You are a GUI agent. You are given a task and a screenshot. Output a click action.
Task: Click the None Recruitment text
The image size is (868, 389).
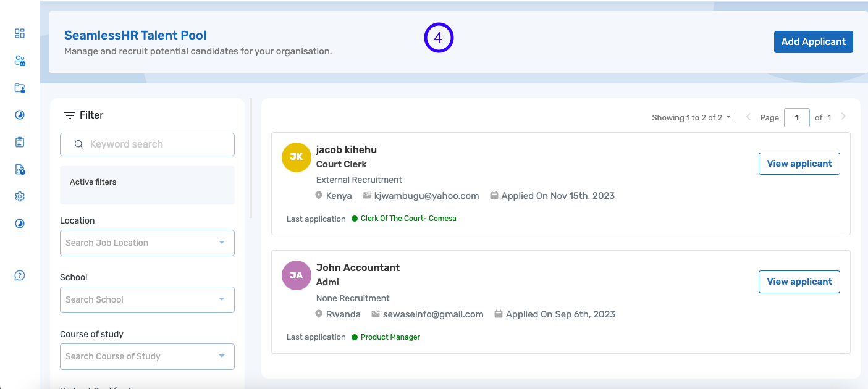click(353, 298)
